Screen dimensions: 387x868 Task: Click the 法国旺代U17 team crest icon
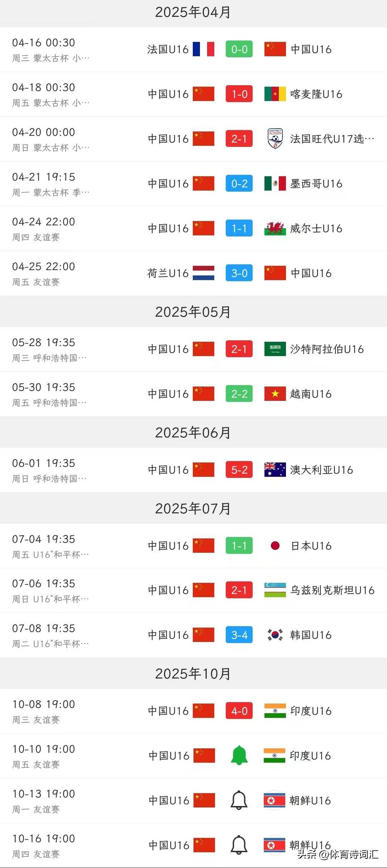coord(275,139)
